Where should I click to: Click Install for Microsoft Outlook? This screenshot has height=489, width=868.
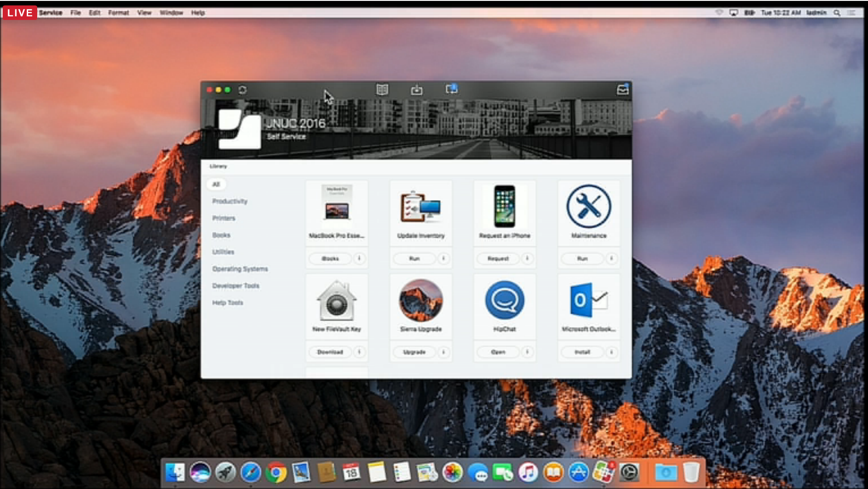tap(582, 352)
